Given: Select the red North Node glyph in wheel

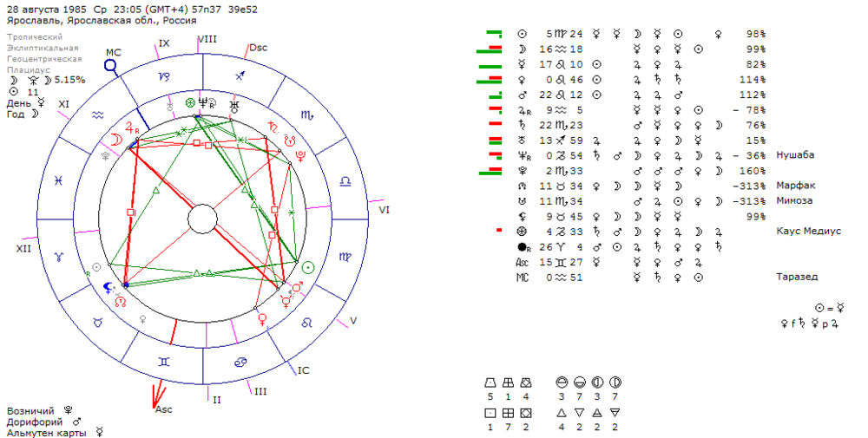Looking at the screenshot, I should coord(121,301).
